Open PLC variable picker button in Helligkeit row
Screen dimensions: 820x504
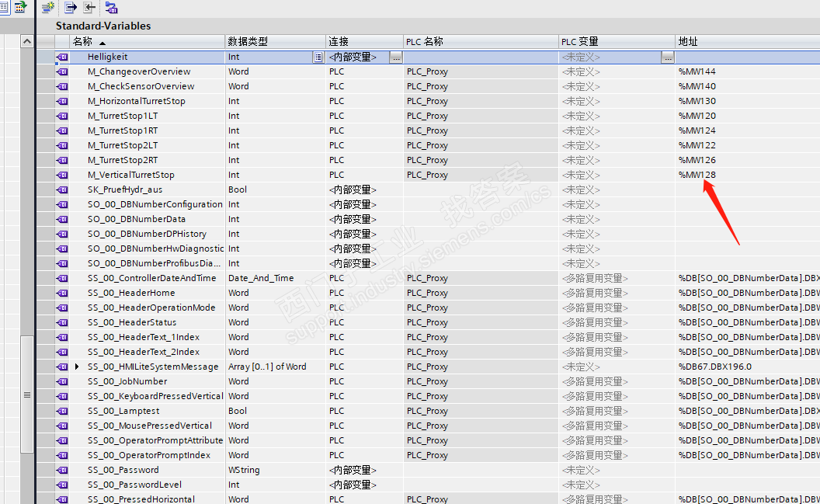pos(668,57)
